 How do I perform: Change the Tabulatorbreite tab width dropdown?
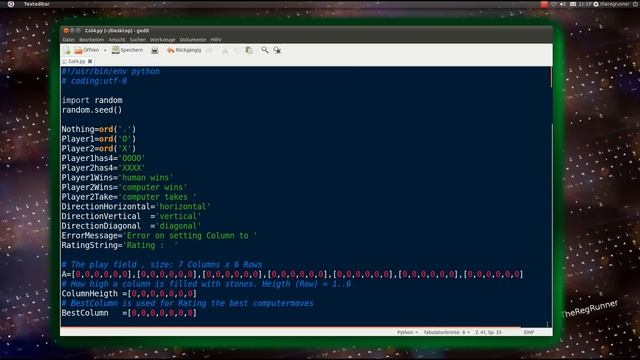pos(446,332)
